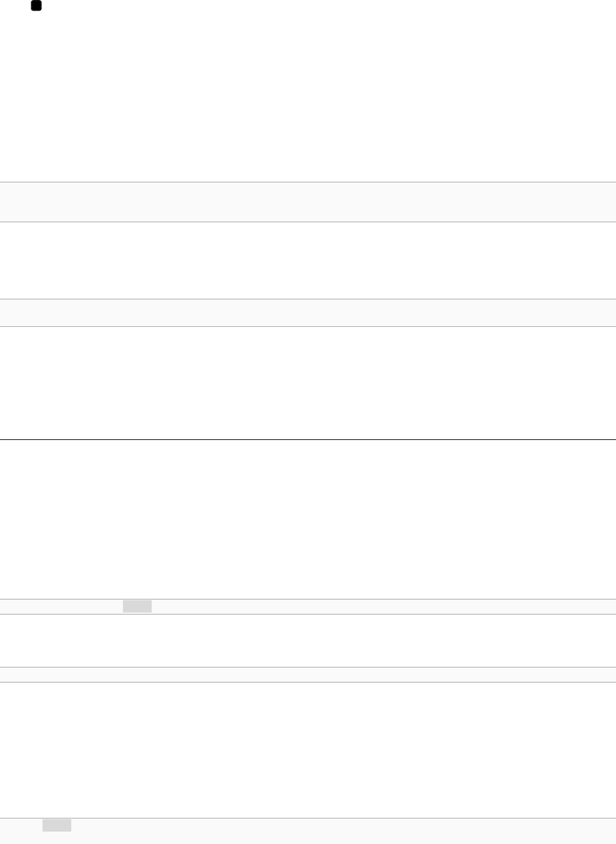The width and height of the screenshot is (616, 844).
Task: Click the bottom gray footer bar
Action: [308, 831]
